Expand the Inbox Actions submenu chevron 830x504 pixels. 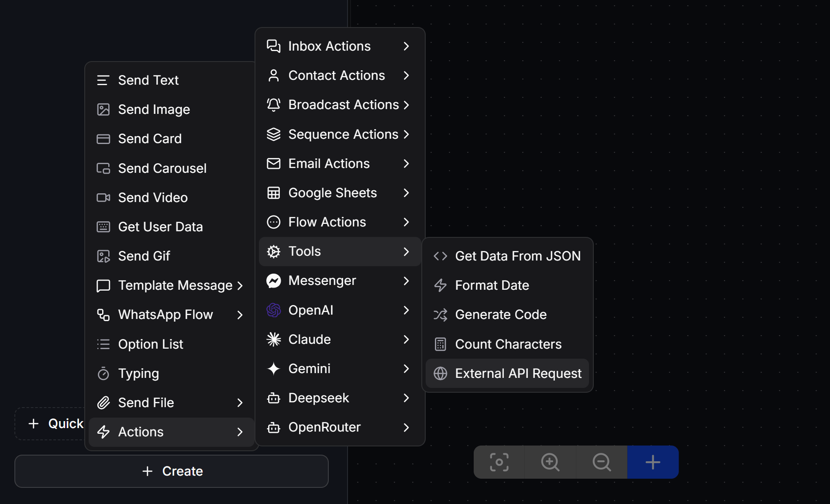click(x=406, y=46)
